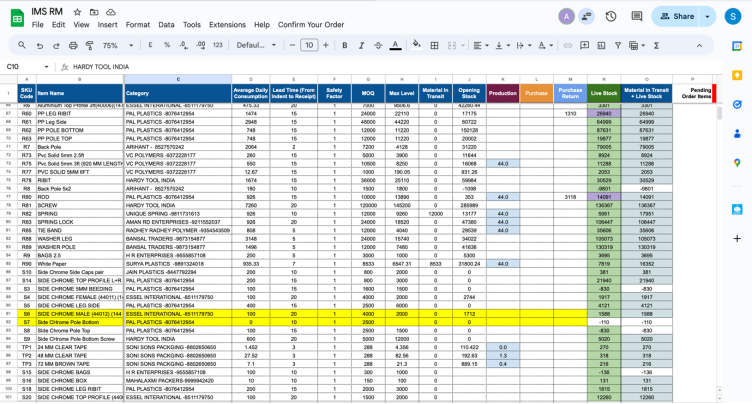
Task: Open Confirm Your Order menu
Action: (311, 24)
